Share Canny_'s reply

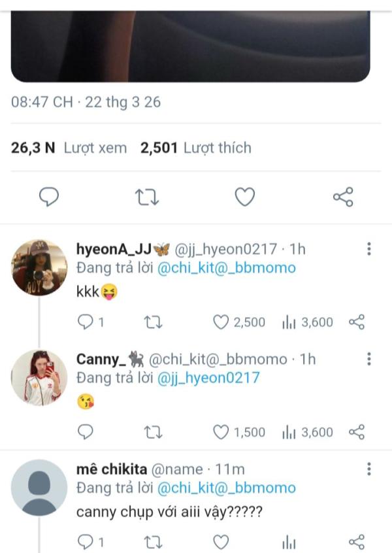click(x=357, y=432)
